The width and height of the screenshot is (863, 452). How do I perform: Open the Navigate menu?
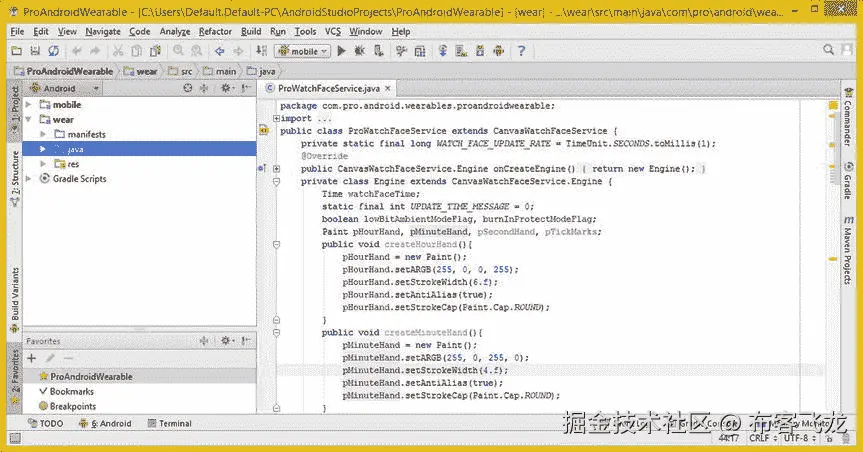tap(103, 31)
